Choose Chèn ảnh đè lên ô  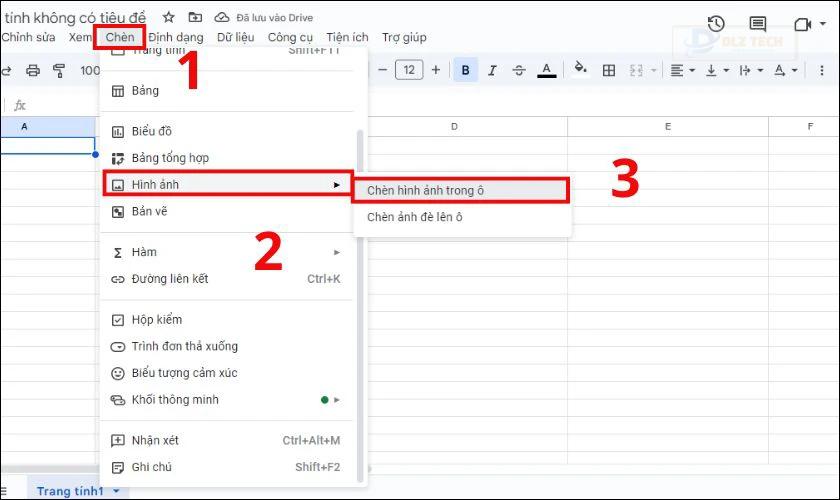[462, 217]
